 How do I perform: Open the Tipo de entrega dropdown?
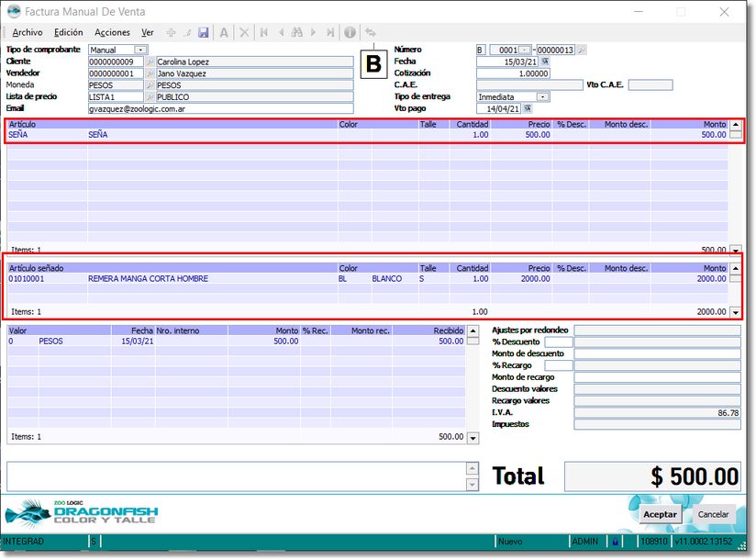pos(542,96)
